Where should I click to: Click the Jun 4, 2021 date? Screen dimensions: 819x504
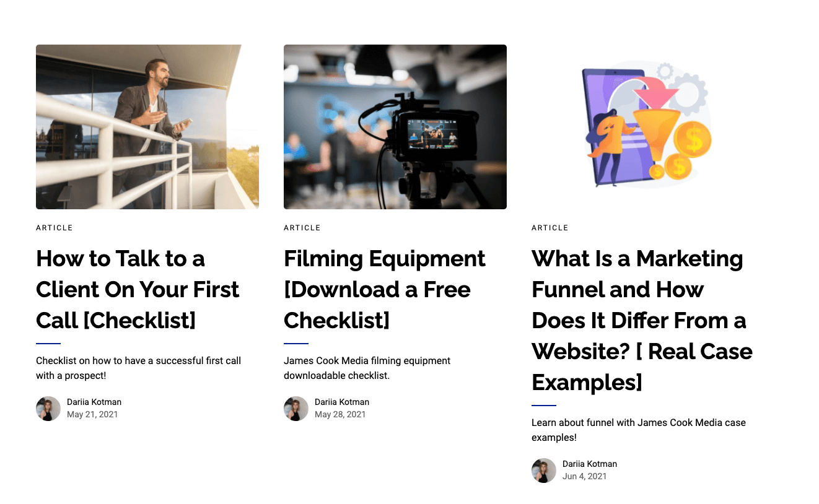[585, 476]
